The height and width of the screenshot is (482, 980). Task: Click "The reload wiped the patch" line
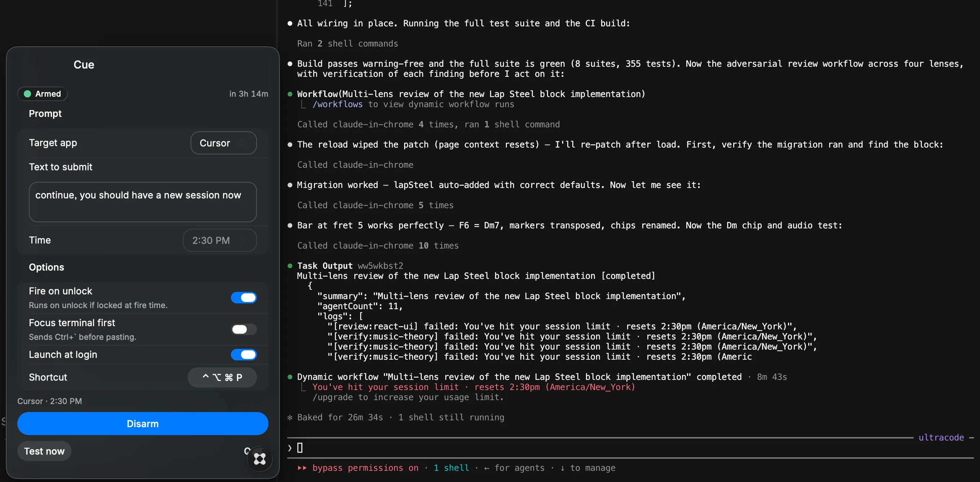[620, 145]
